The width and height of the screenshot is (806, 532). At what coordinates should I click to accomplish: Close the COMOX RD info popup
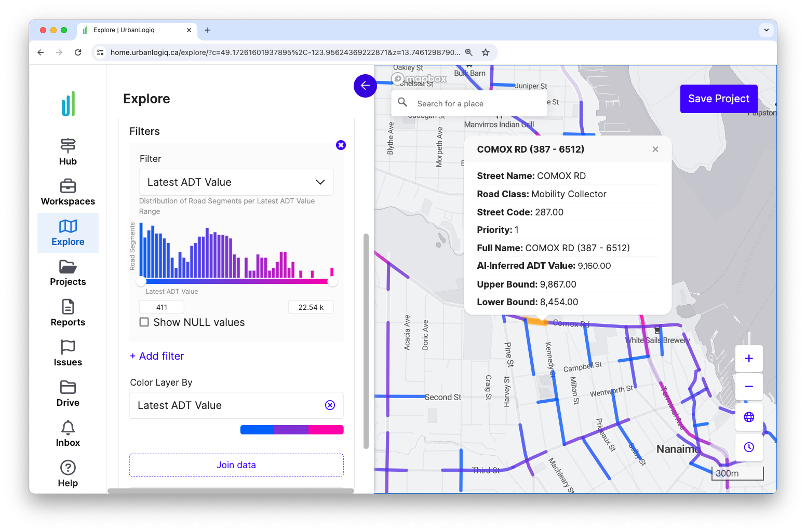tap(655, 149)
